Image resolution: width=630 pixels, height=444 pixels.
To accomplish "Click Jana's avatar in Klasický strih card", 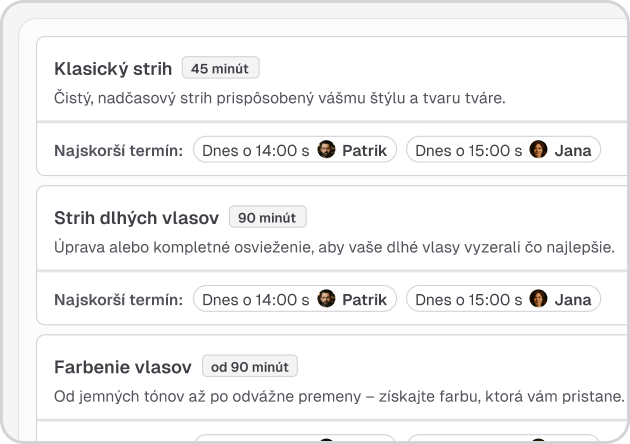I will click(x=538, y=149).
